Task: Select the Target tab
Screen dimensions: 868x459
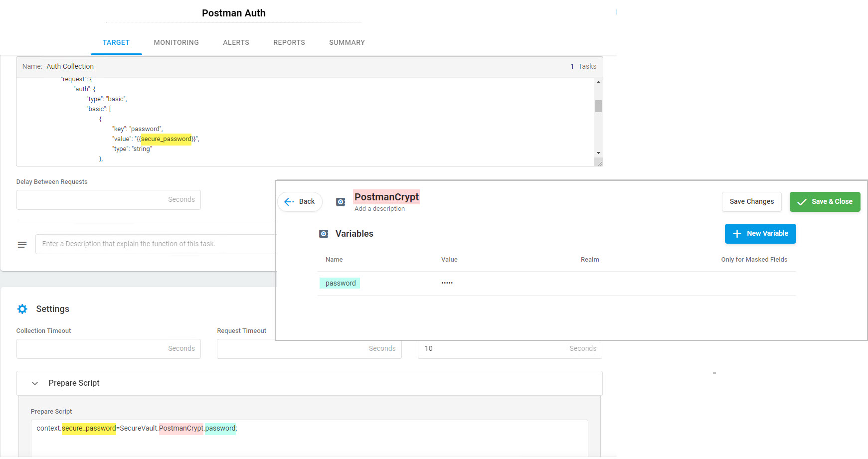Action: pos(116,42)
